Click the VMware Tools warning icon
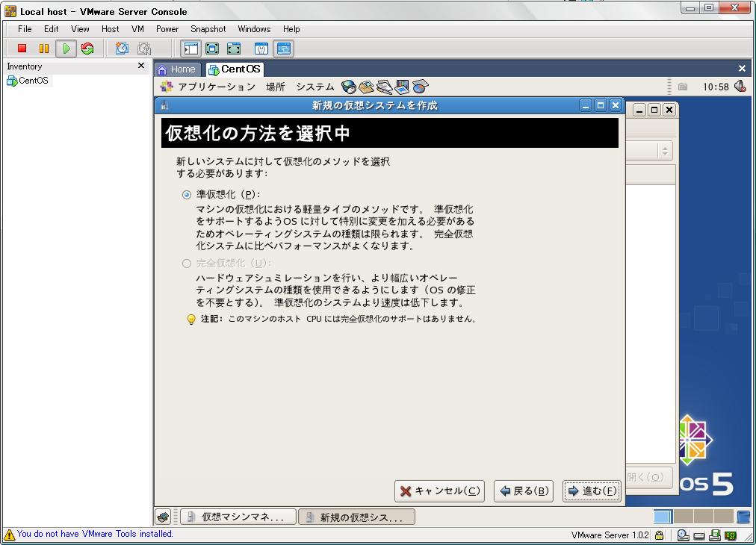The image size is (756, 545). click(x=9, y=535)
